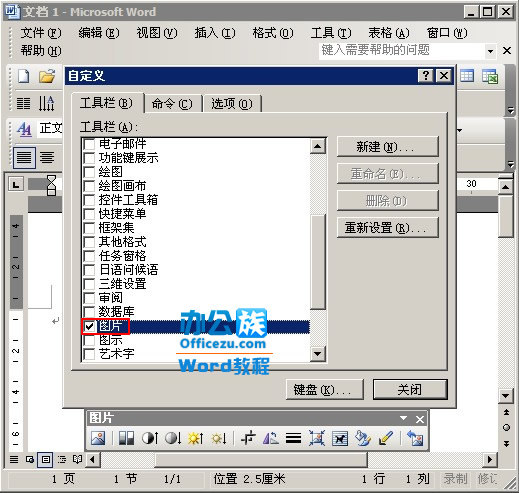519x493 pixels.
Task: Click the Select Browse Object button
Action: [x=506, y=428]
